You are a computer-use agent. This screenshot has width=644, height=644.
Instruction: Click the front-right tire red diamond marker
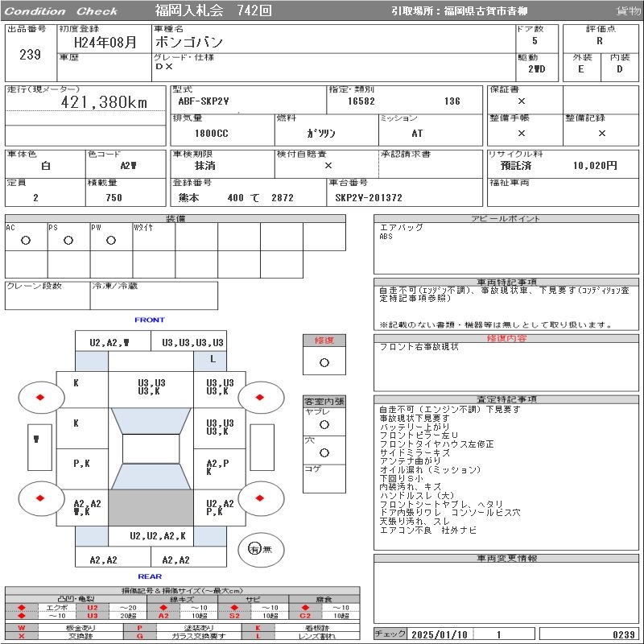tap(262, 397)
